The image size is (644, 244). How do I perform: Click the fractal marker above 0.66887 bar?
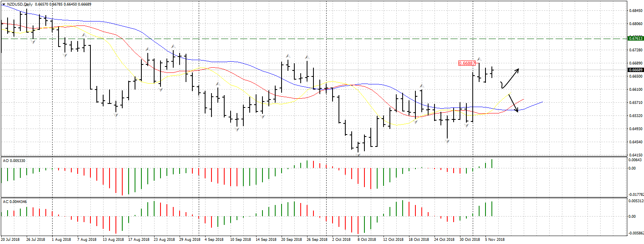pos(479,59)
